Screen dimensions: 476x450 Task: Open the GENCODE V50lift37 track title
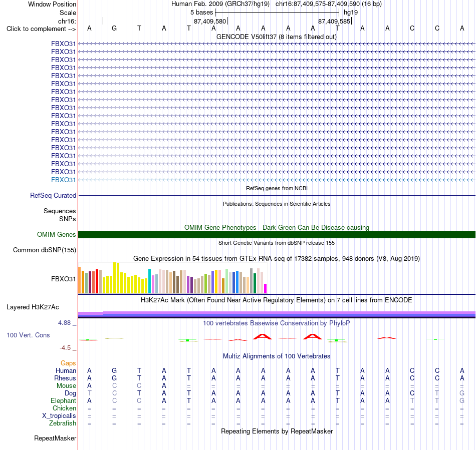tap(276, 37)
